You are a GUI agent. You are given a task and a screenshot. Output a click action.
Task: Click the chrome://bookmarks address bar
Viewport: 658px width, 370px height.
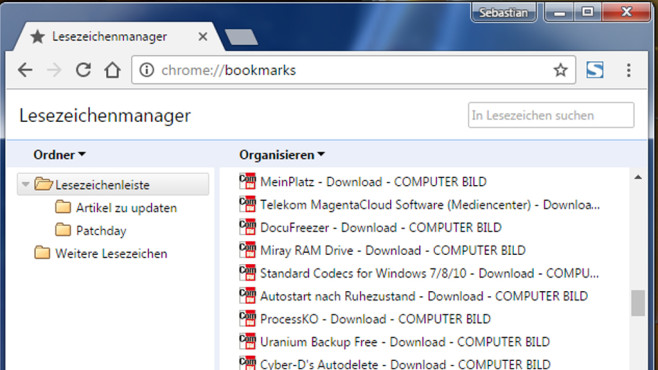(353, 70)
